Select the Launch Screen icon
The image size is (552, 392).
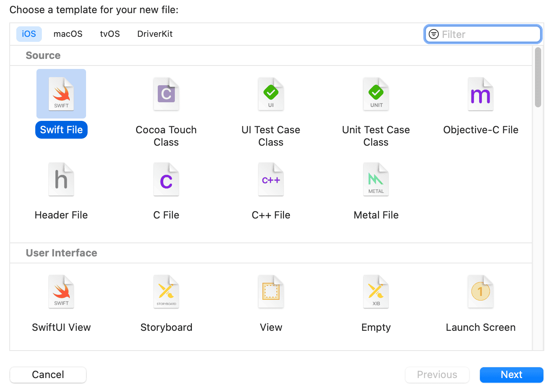point(481,291)
